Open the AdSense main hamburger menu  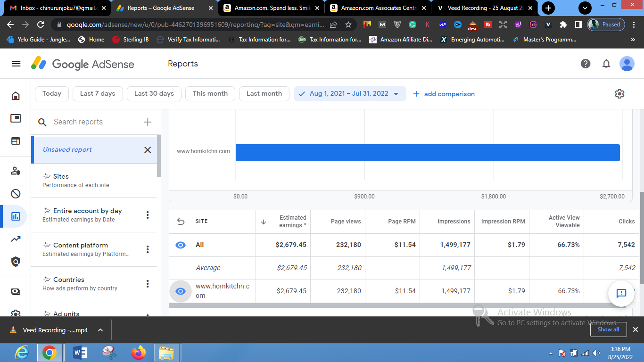16,64
